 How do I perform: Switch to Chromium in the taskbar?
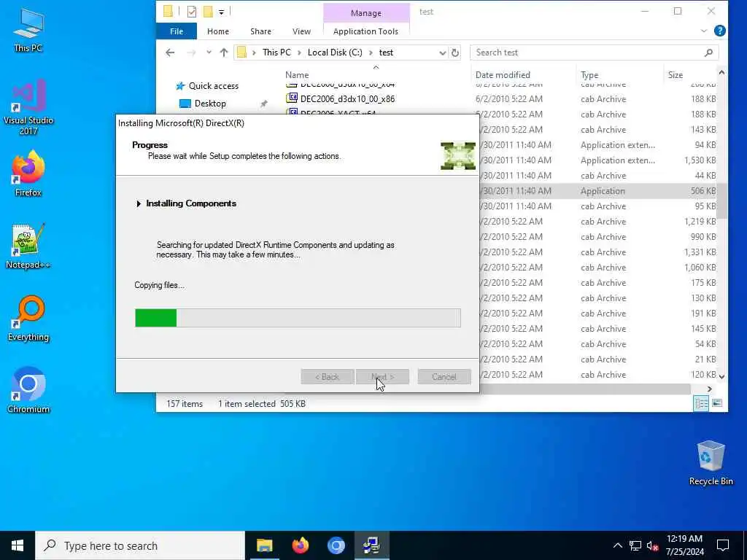click(336, 545)
